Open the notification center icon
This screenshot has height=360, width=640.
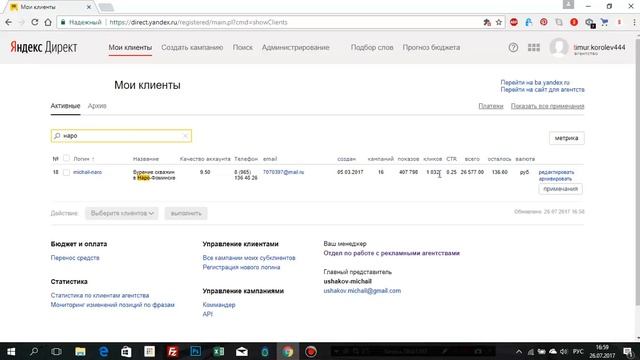[628, 351]
